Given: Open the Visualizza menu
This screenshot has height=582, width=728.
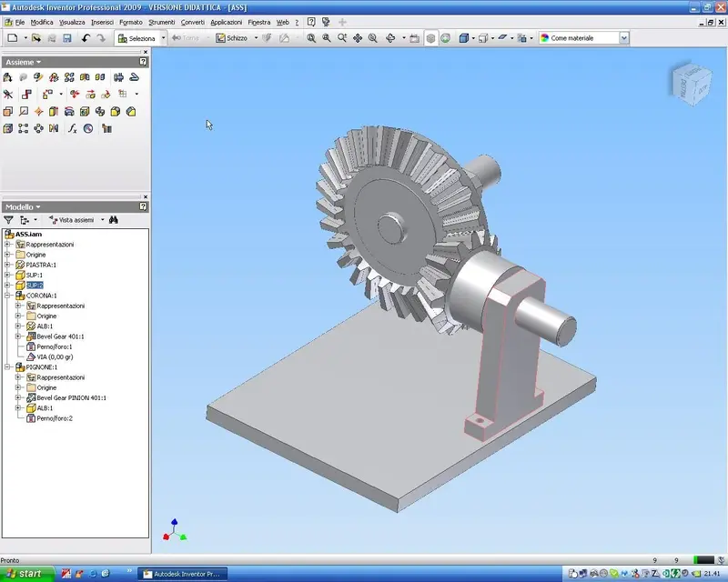Looking at the screenshot, I should coord(72,22).
